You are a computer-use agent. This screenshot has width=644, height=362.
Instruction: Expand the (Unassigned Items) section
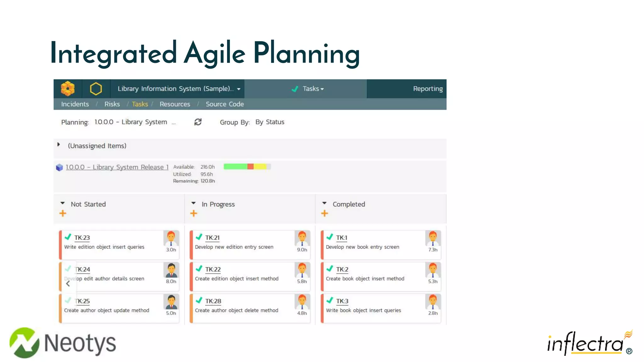pos(58,145)
